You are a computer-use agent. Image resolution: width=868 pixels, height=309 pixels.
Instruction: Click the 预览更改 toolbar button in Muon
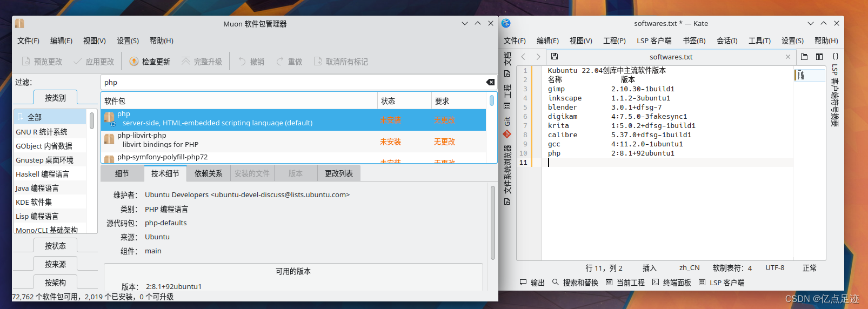(x=42, y=62)
